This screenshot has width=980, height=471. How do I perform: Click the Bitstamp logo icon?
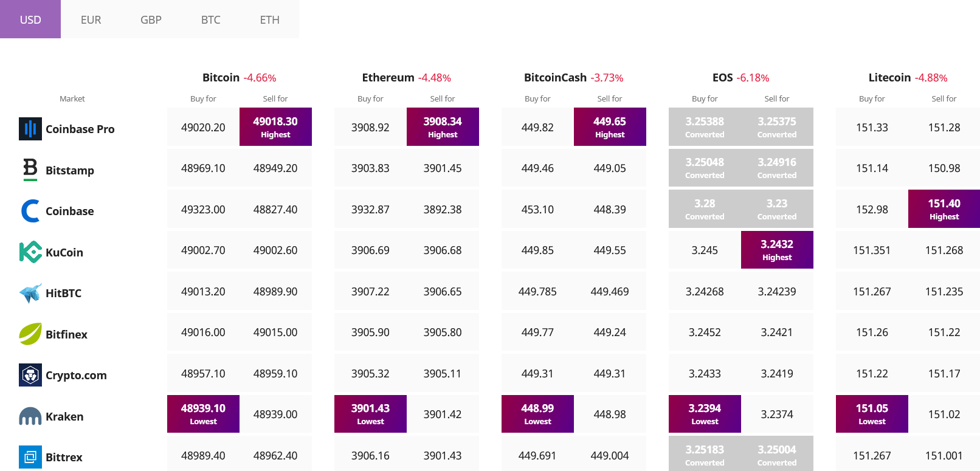tap(30, 170)
